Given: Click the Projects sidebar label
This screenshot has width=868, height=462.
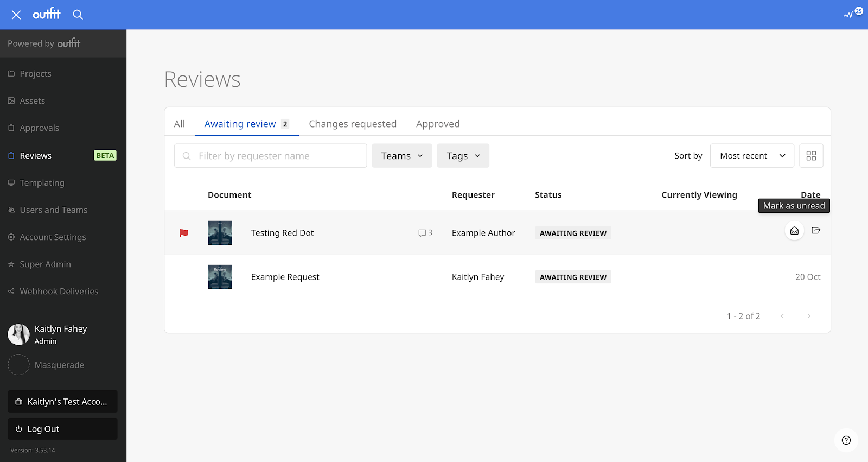Looking at the screenshot, I should pos(36,74).
